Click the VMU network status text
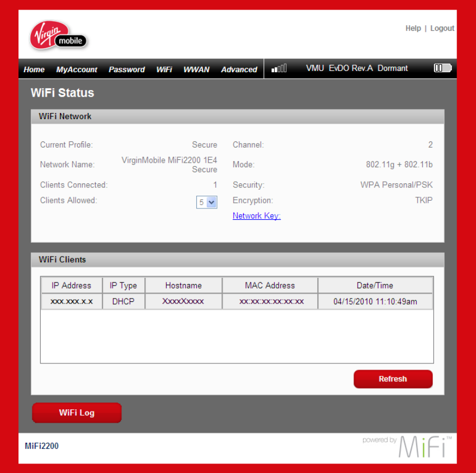476x473 pixels. (x=315, y=68)
